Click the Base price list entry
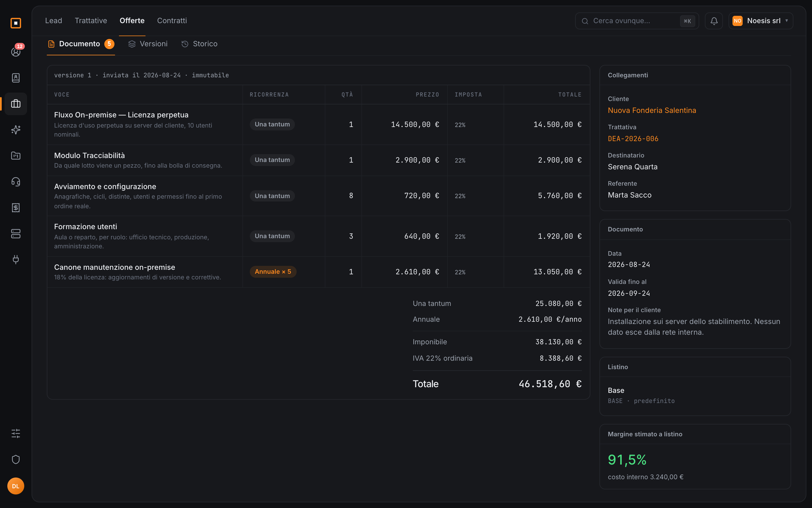The width and height of the screenshot is (812, 508). [616, 390]
